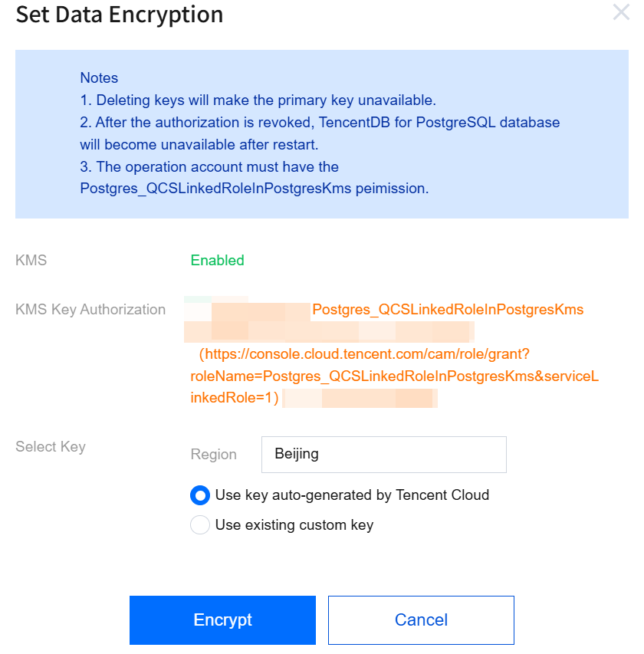This screenshot has height=654, width=644.
Task: Click the orange Postgres_QCSLinkedRoleInPostgresKms role name
Action: 448,310
